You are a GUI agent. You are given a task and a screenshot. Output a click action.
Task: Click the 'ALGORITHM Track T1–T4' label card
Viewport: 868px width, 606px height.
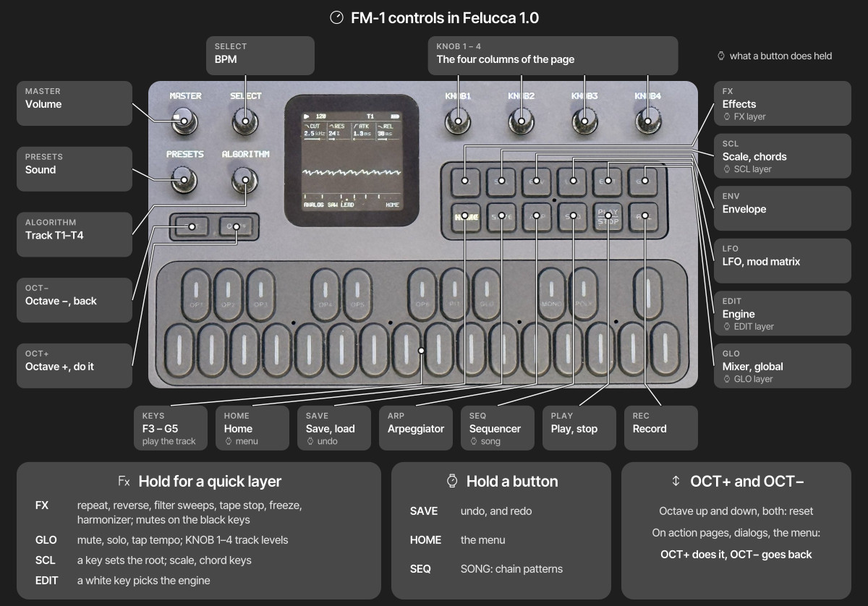coord(75,234)
